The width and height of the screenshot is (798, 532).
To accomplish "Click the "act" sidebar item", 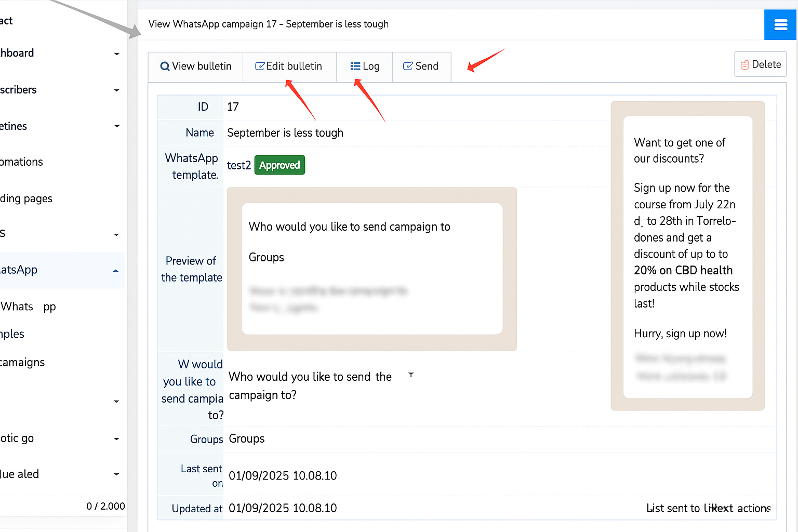I will 6,21.
